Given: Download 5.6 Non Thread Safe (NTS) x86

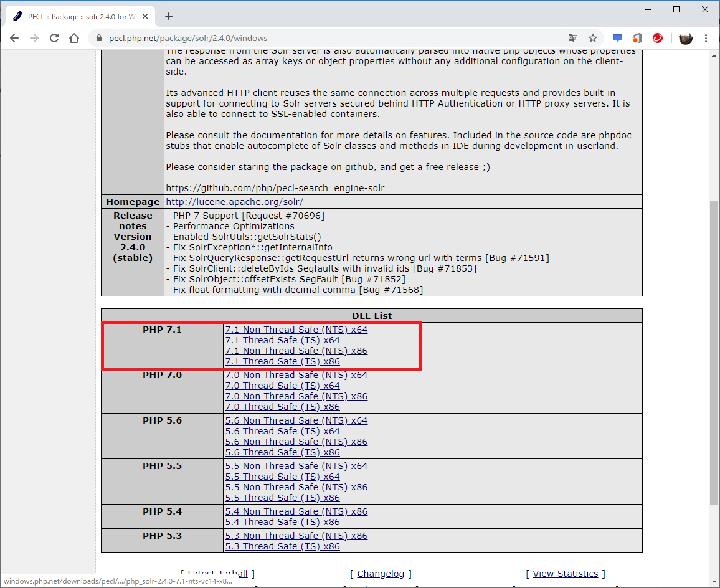Looking at the screenshot, I should tap(296, 442).
